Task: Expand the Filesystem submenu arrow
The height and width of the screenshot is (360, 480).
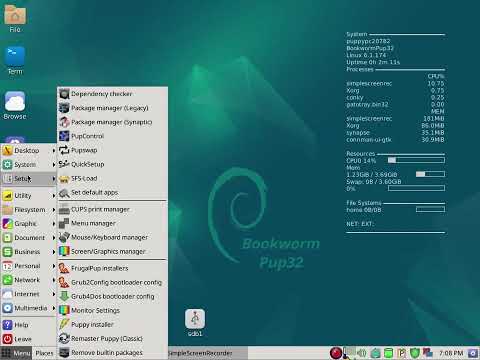Action: 54,210
